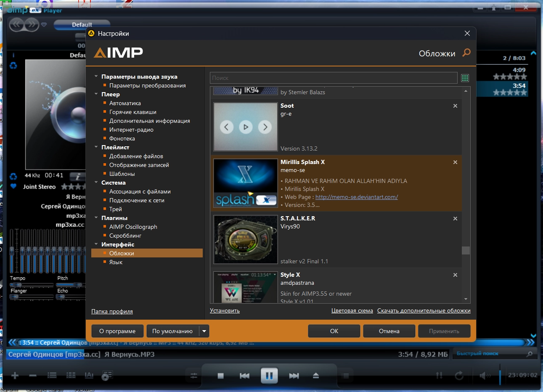Viewport: 543px width, 392px height.
Task: Mute sound via the speaker icon
Action: (485, 375)
